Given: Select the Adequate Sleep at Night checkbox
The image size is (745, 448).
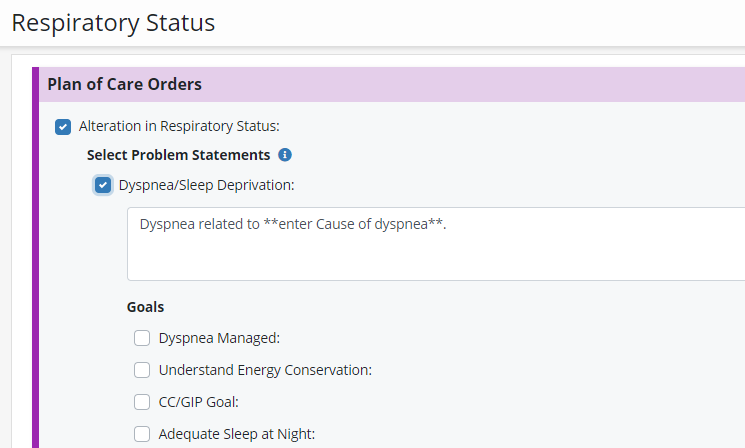Looking at the screenshot, I should [x=142, y=434].
